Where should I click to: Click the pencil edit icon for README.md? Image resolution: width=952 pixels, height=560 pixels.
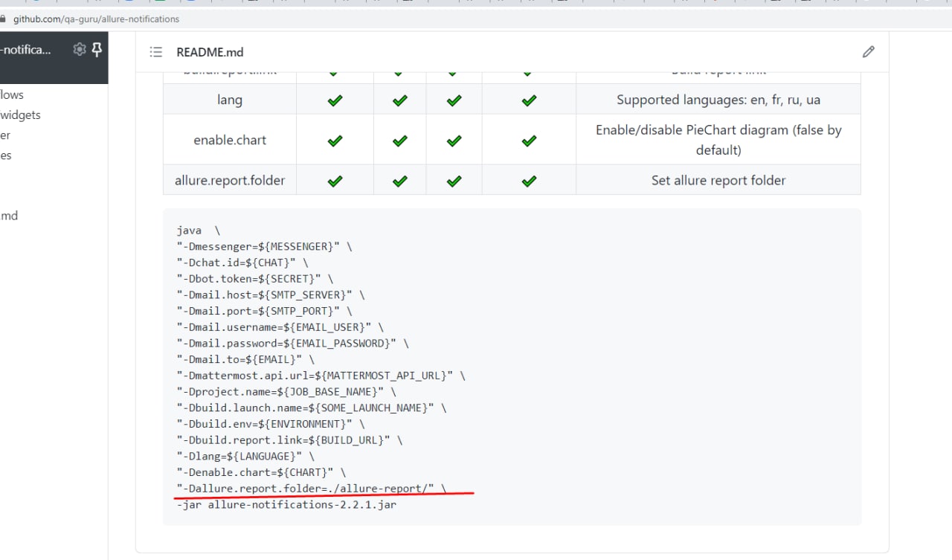click(868, 52)
